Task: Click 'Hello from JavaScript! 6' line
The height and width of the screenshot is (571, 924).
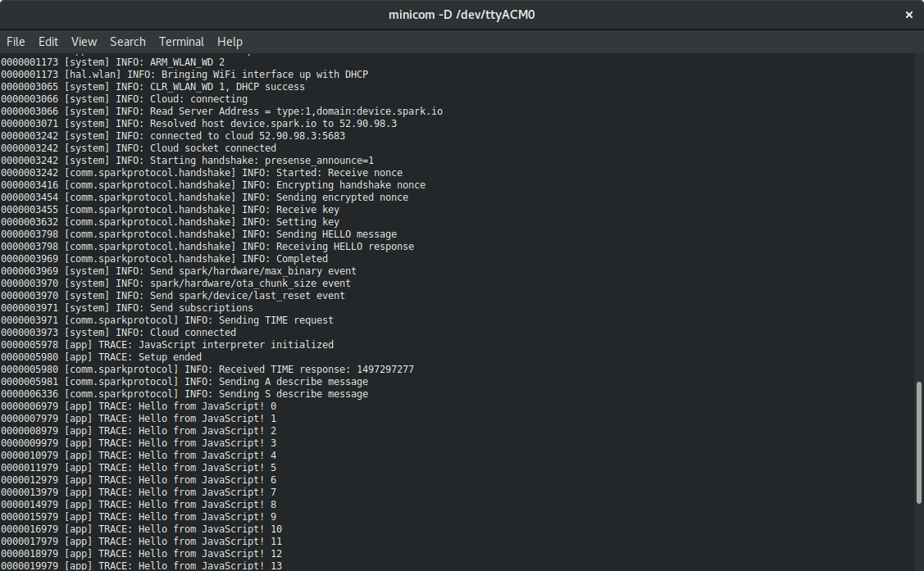Action: pyautogui.click(x=139, y=480)
